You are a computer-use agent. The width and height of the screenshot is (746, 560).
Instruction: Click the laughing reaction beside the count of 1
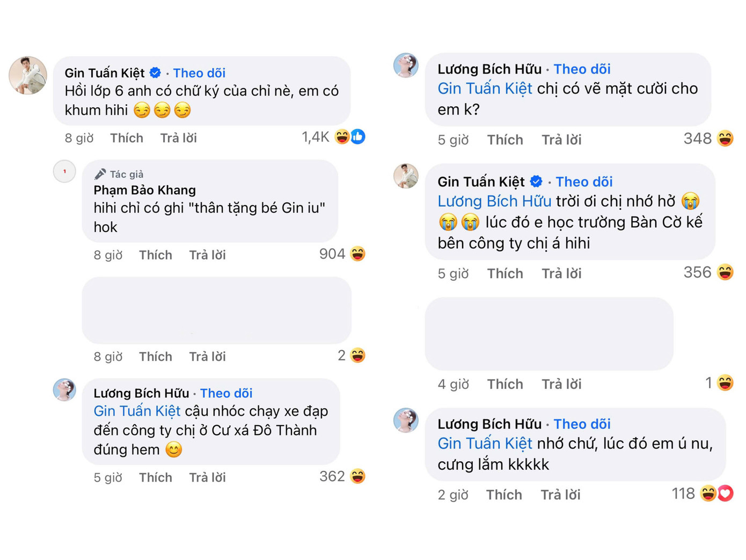tap(726, 383)
